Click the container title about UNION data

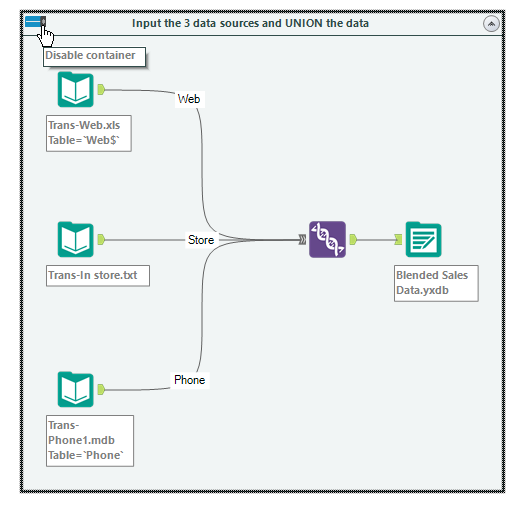[x=250, y=23]
